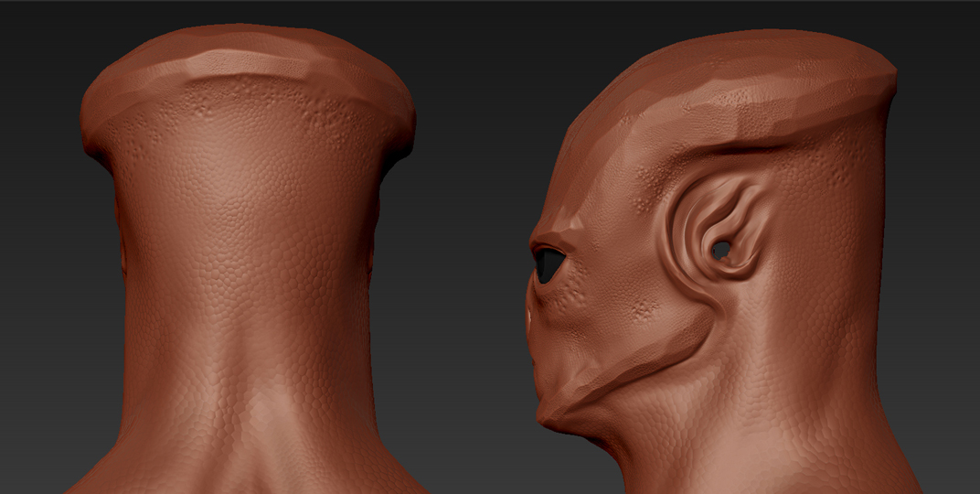
Task: Click the ear canal hole on the side-view head
Action: click(721, 251)
